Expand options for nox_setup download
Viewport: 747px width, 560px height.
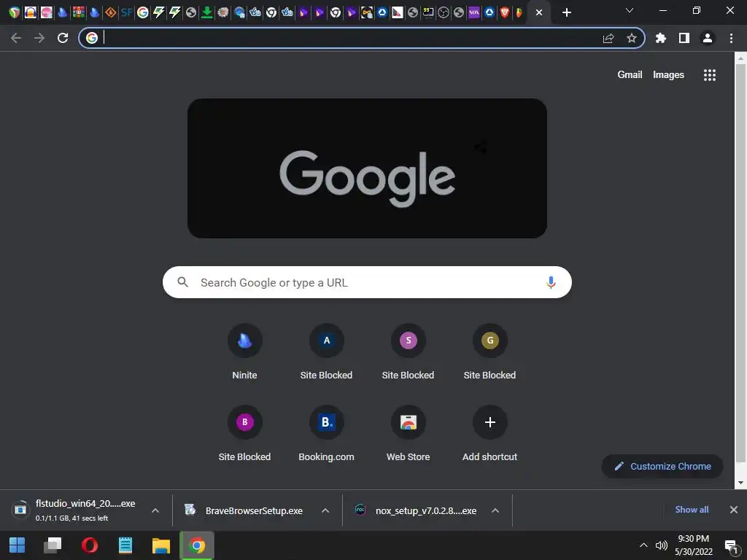point(495,510)
